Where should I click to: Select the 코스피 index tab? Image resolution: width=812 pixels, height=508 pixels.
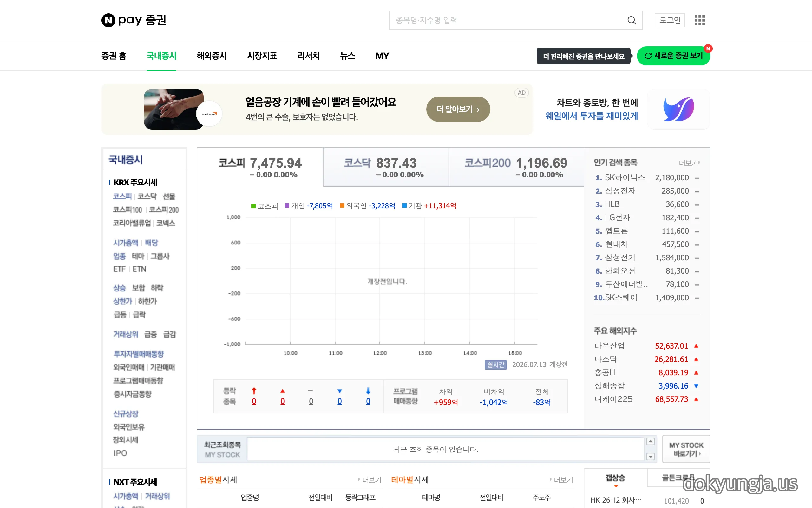tap(260, 167)
